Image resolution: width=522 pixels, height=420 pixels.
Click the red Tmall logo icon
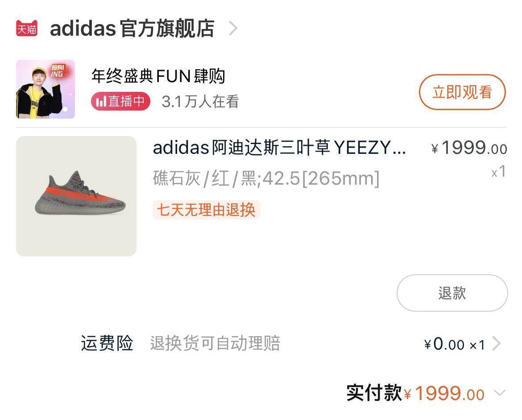27,29
